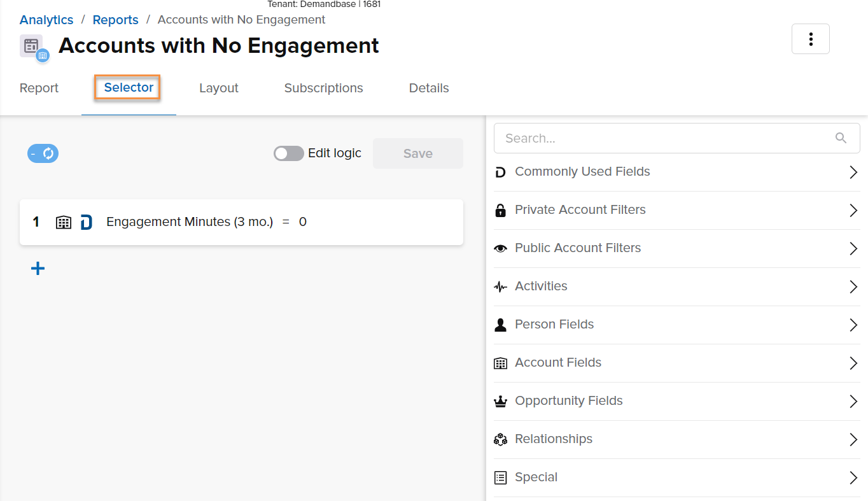868x501 pixels.
Task: Click the Commonly Used Fields label
Action: 582,172
